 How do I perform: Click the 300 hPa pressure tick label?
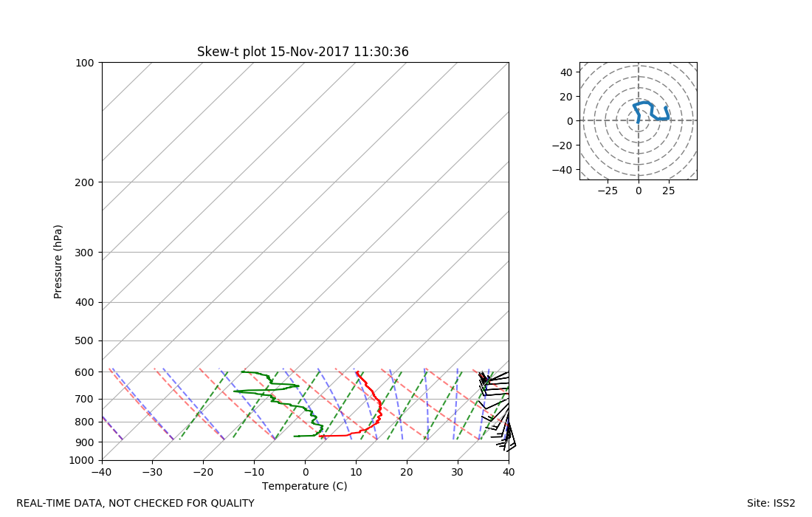85,253
